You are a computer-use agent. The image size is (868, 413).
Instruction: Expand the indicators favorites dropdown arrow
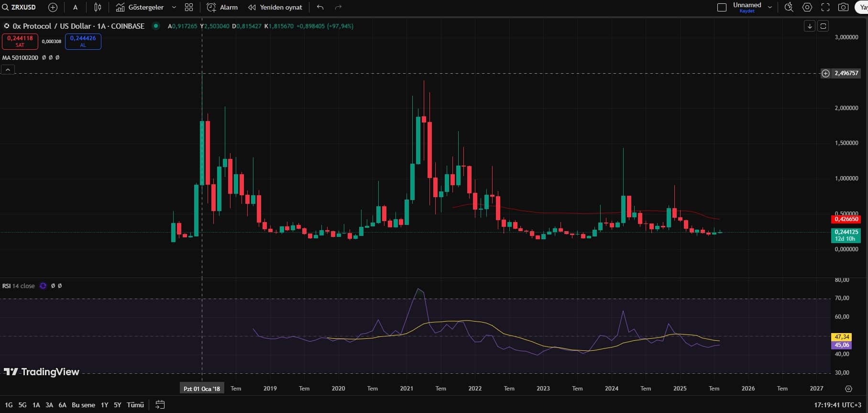pyautogui.click(x=174, y=7)
